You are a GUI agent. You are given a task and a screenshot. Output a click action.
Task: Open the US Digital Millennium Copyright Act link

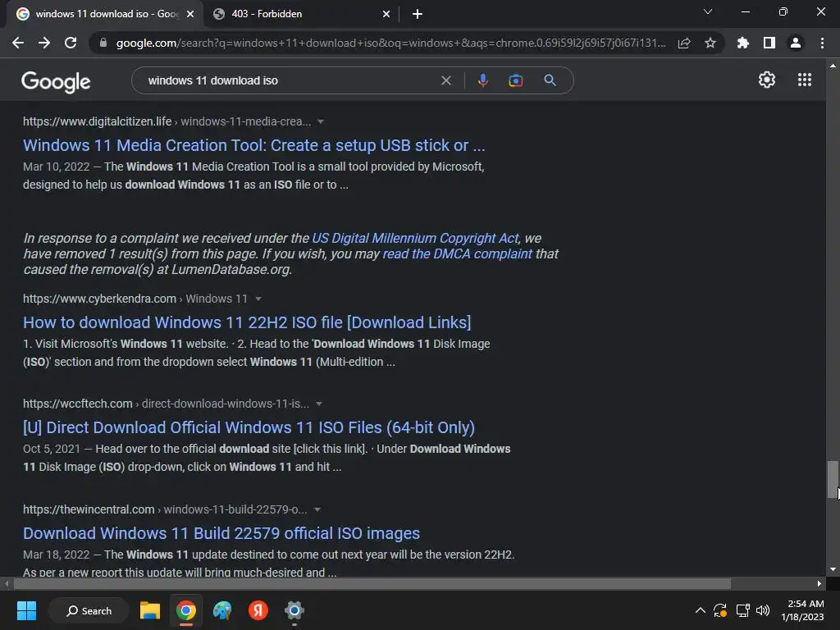tap(415, 238)
